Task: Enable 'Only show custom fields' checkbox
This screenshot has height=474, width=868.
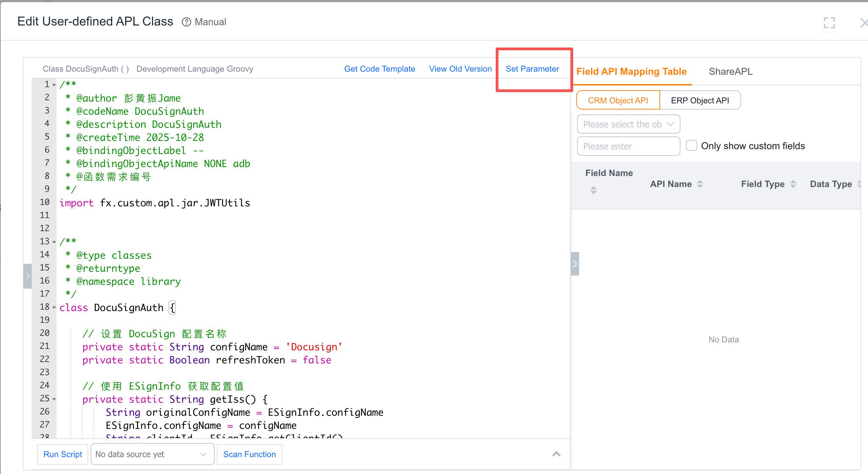Action: (691, 146)
